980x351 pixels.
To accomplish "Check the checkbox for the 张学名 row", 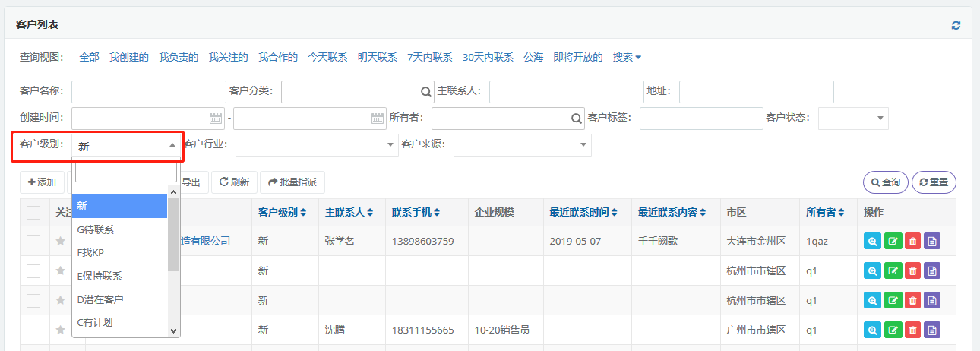I will pyautogui.click(x=33, y=242).
